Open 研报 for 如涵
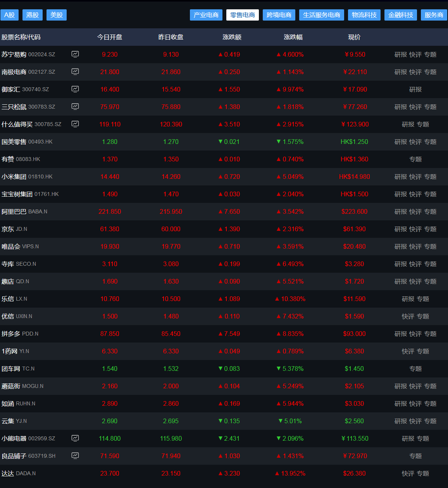This screenshot has height=488, width=448. [401, 404]
